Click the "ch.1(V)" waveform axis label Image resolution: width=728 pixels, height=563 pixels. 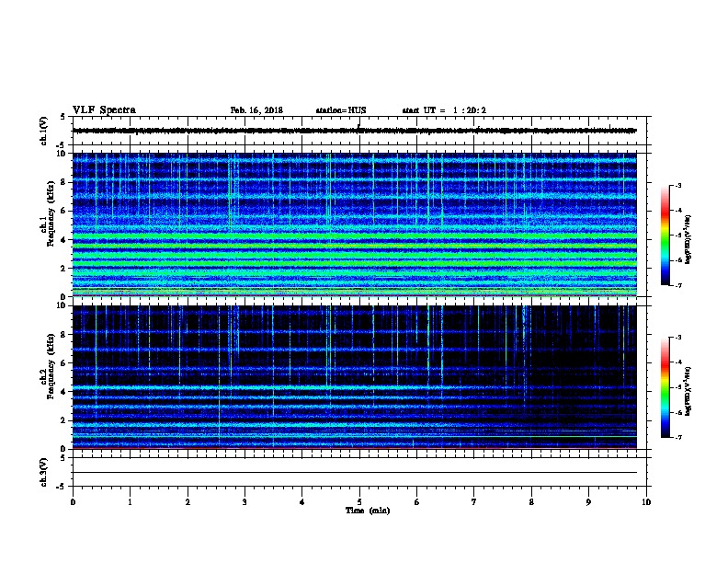43,131
